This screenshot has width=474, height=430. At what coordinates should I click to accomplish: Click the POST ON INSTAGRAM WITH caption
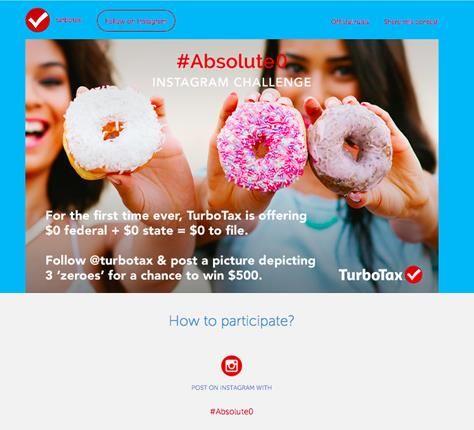click(x=232, y=388)
